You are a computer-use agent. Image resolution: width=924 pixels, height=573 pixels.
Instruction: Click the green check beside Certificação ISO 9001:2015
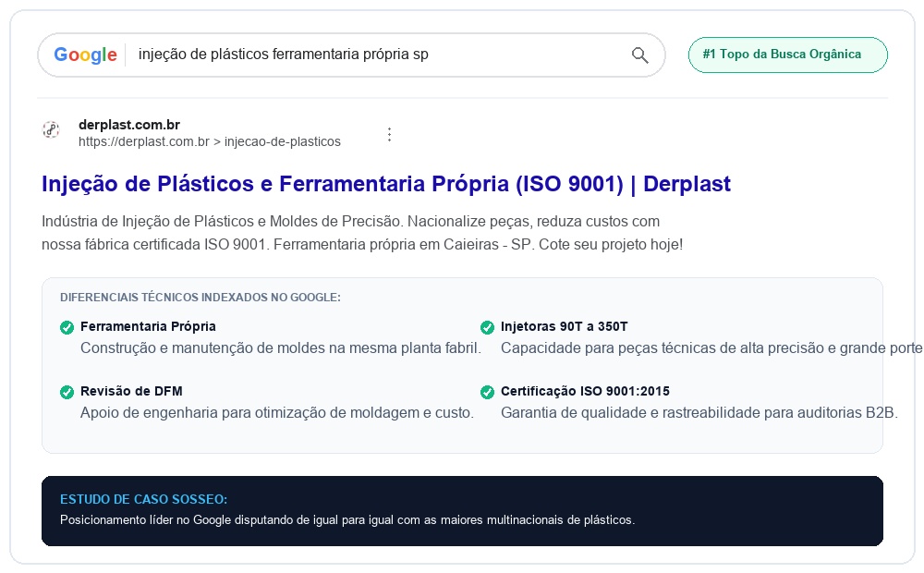point(487,392)
